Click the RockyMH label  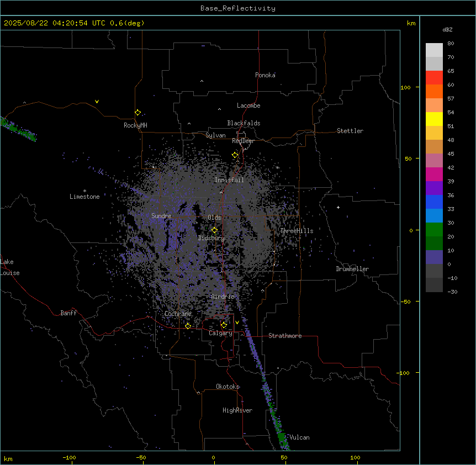pyautogui.click(x=135, y=125)
